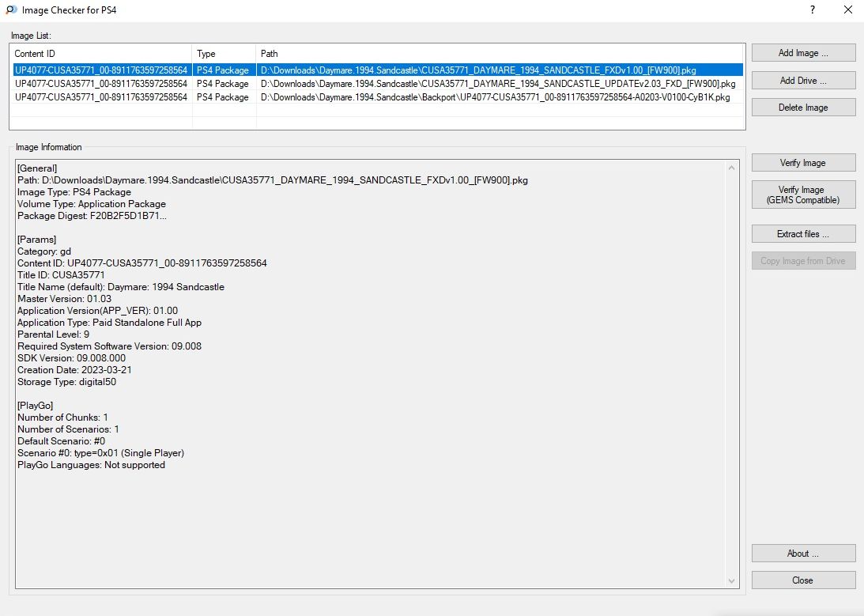Open the About dialog
This screenshot has height=616, width=864.
[x=803, y=554]
